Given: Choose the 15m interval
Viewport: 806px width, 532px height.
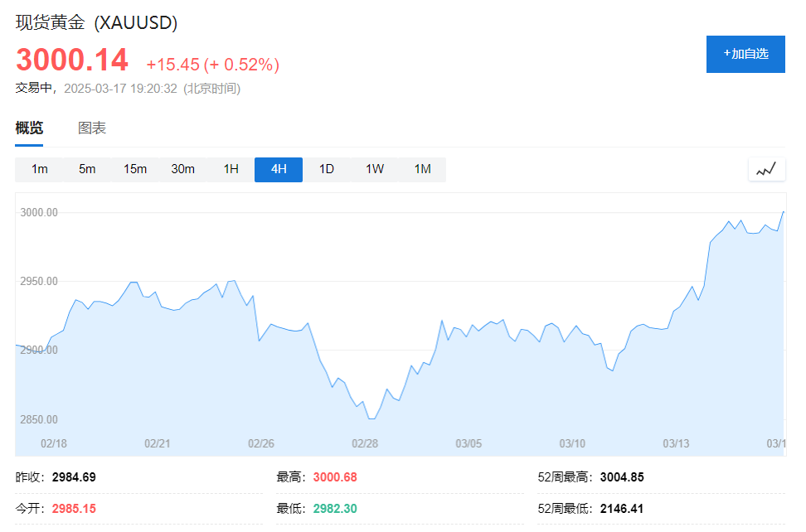Looking at the screenshot, I should pos(135,169).
